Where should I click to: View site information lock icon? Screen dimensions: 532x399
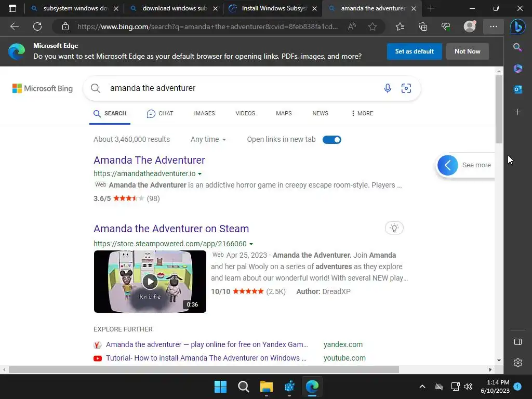tap(65, 26)
